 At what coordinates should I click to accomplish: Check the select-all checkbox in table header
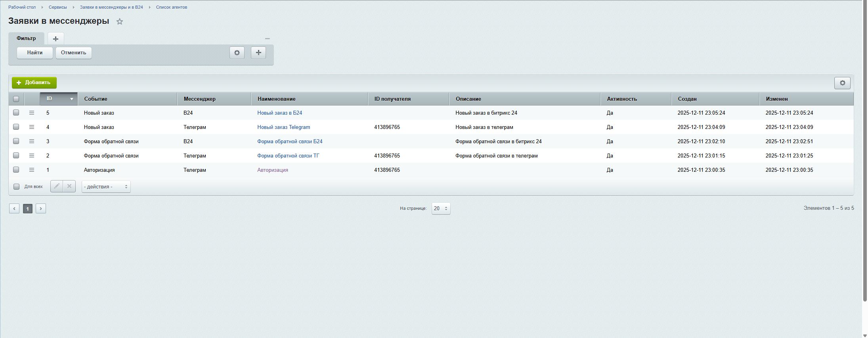click(16, 99)
